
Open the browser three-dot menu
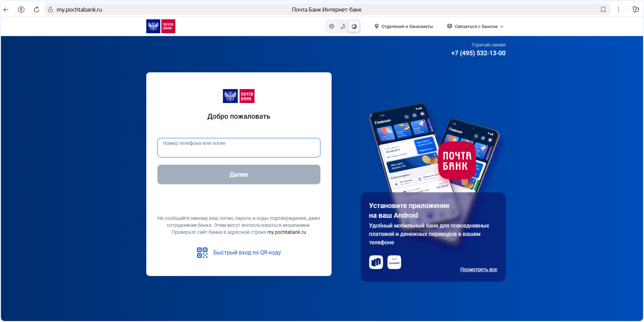click(619, 10)
